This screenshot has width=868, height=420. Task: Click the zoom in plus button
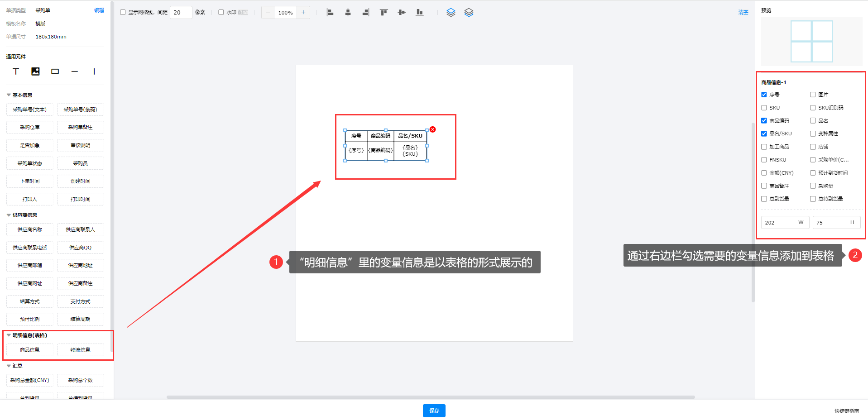click(303, 12)
